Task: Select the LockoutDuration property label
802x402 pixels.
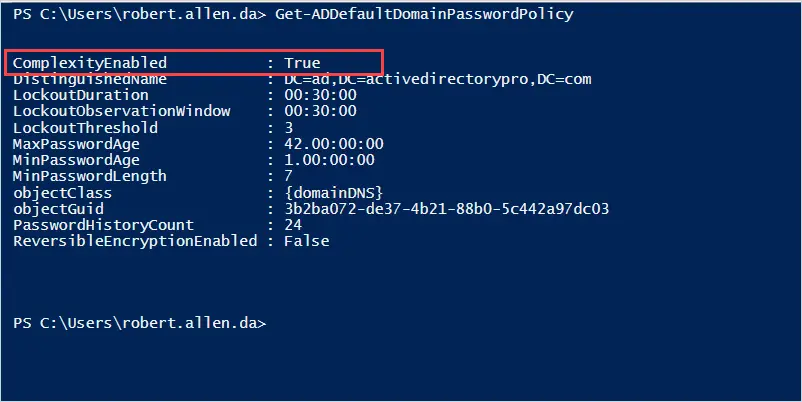Action: tap(81, 95)
